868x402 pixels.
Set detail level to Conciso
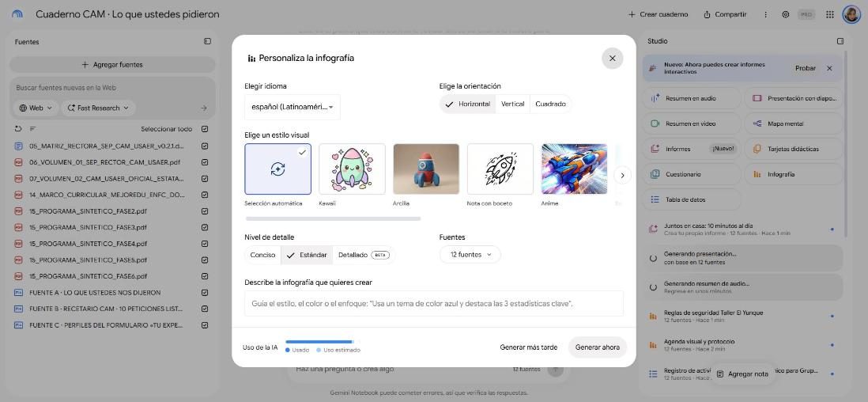click(262, 255)
